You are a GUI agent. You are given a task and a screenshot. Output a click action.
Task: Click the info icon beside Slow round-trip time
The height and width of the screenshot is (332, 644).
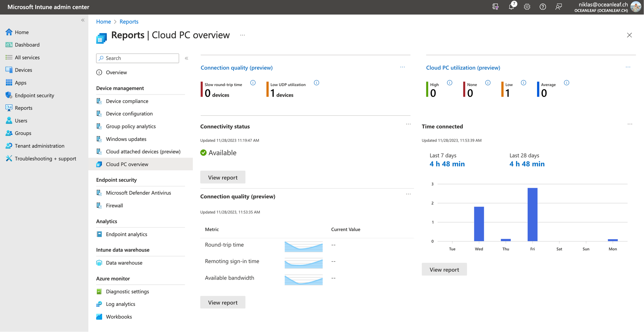tap(253, 83)
